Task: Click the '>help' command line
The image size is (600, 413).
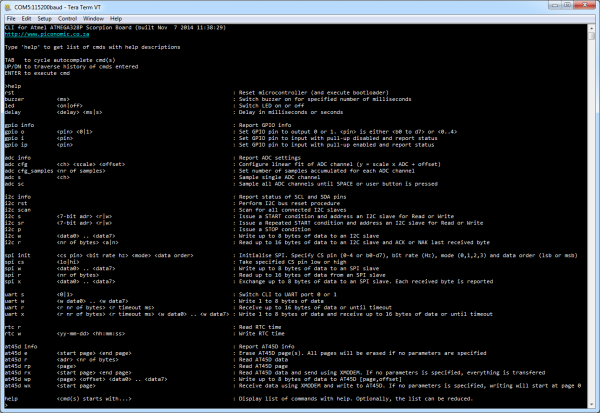Action: coord(13,86)
